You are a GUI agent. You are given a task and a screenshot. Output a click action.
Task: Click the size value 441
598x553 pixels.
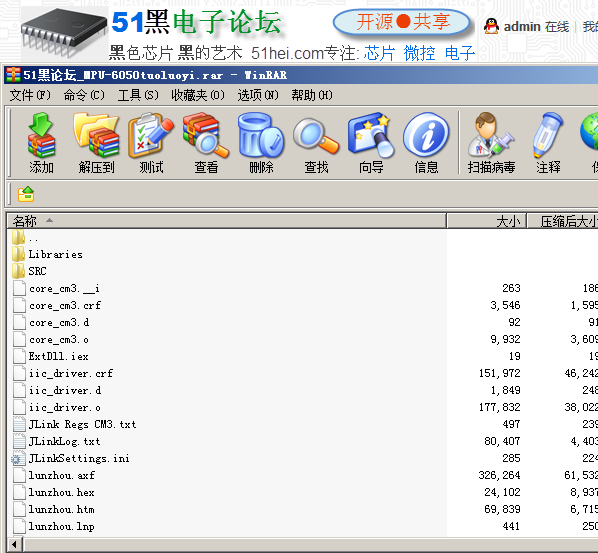click(511, 526)
